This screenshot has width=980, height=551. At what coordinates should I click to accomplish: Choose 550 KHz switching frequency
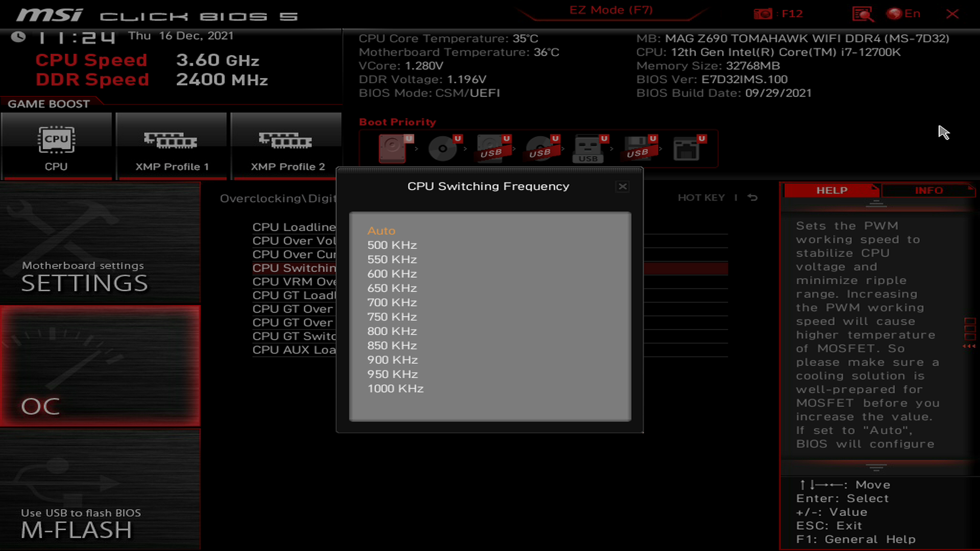coord(392,259)
